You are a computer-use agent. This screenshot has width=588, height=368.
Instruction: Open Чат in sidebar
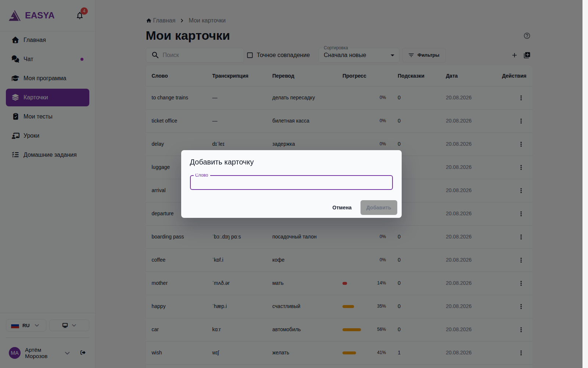47,59
